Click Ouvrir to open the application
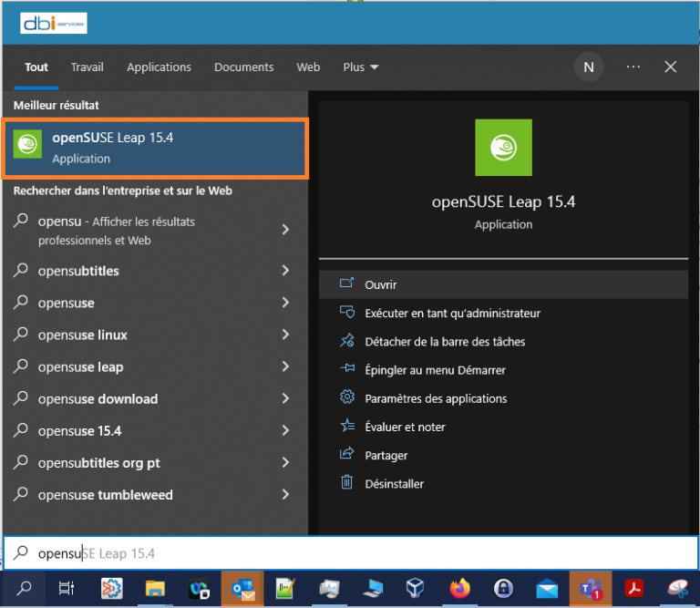The height and width of the screenshot is (608, 700). (503, 284)
